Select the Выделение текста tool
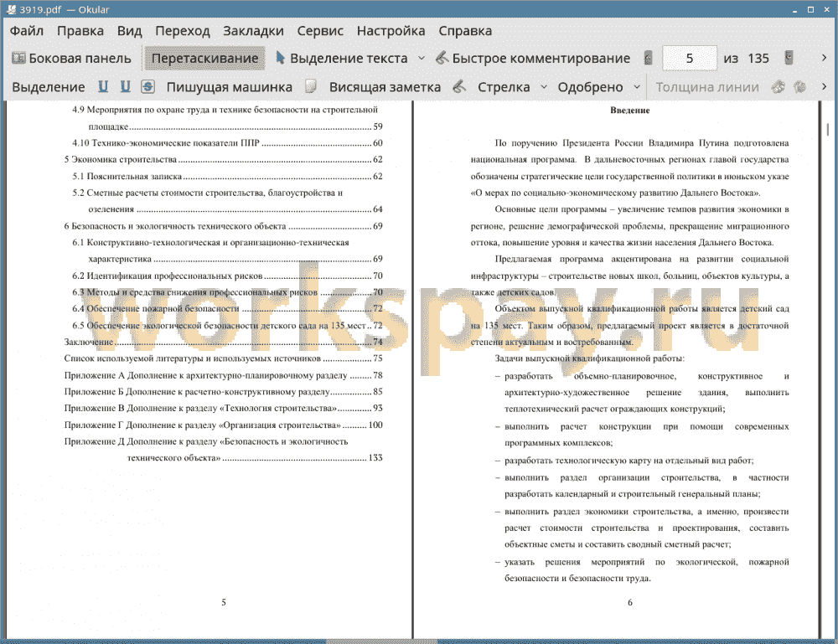Image resolution: width=838 pixels, height=644 pixels. click(x=342, y=59)
